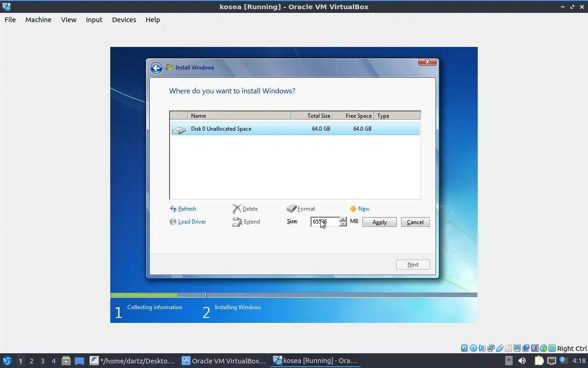
Task: Click the shared folders status icon
Action: (509, 348)
